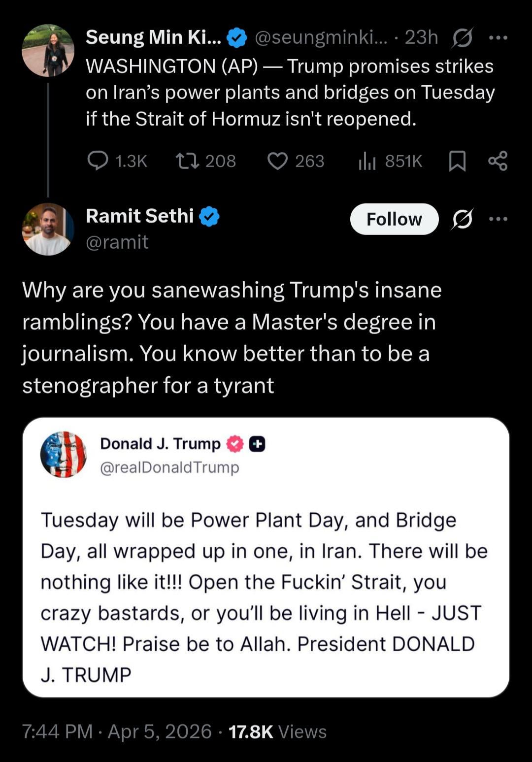
Task: View analytics for the 851K views post
Action: point(367,161)
